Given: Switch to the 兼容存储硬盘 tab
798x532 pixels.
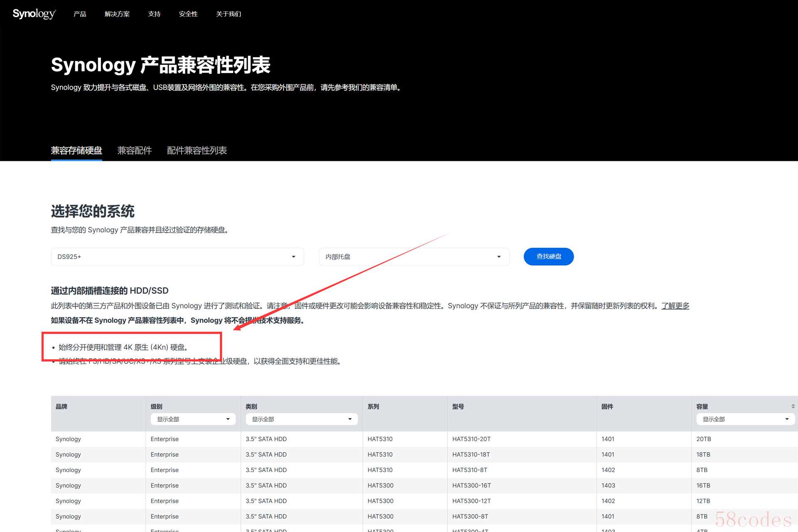Looking at the screenshot, I should click(76, 150).
